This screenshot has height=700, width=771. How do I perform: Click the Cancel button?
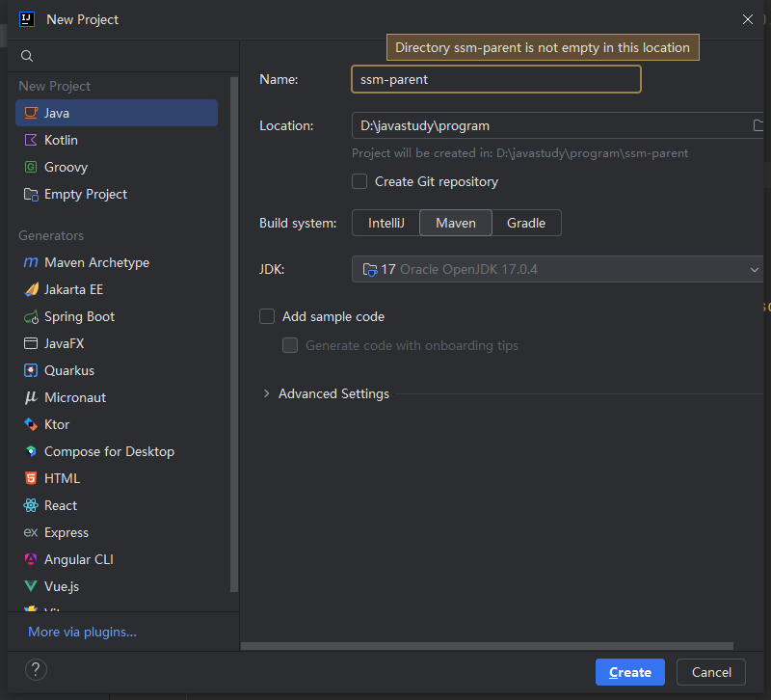[711, 672]
